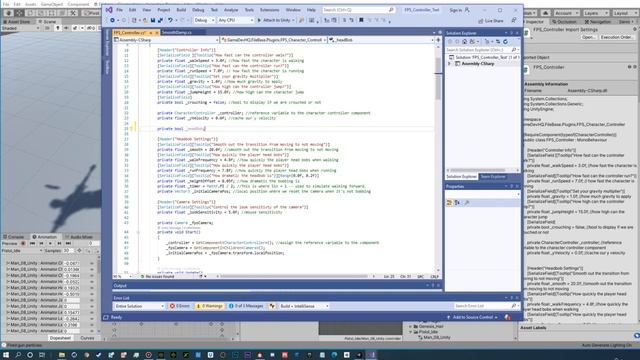Toggle the Errors filter in Error List
The image size is (640, 360).
coord(180,306)
